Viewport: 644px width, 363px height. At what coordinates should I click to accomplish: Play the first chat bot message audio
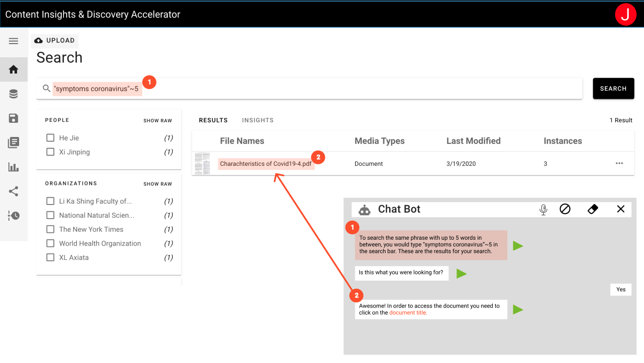point(518,246)
